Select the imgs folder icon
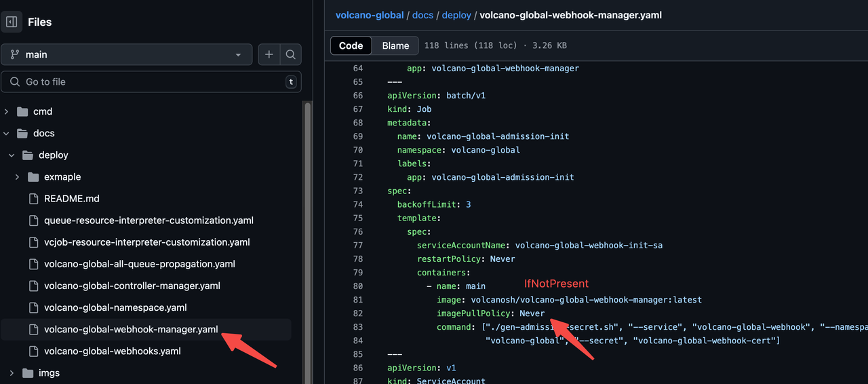Screen dimensions: 868x384 click(28, 372)
